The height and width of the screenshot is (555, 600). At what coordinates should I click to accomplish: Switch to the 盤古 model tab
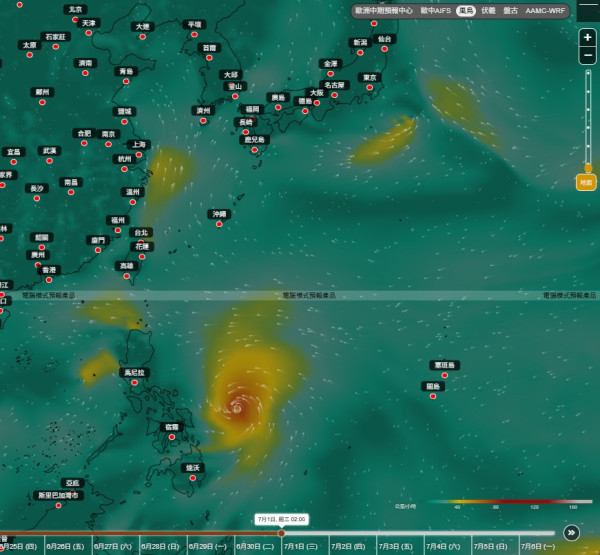click(510, 11)
